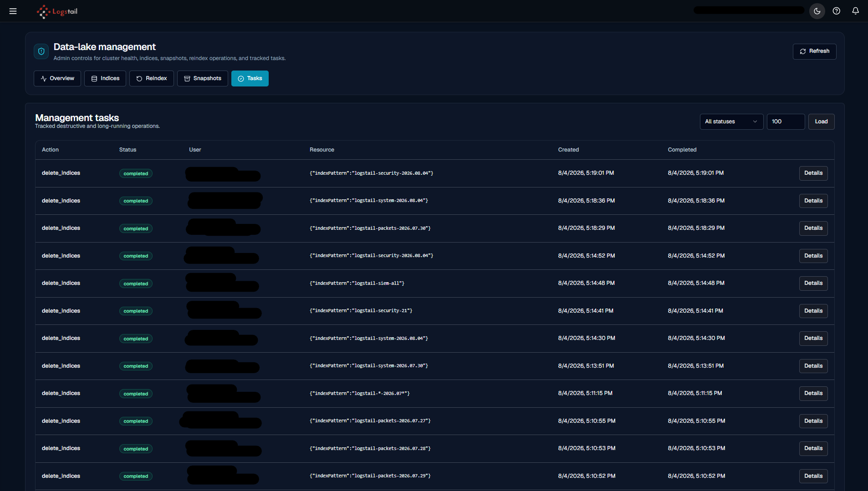Click the Completed column header
The height and width of the screenshot is (491, 868).
coord(682,150)
